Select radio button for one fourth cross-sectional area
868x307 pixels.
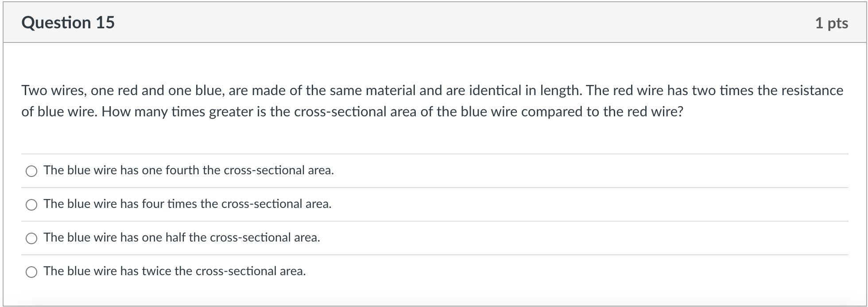(x=31, y=171)
